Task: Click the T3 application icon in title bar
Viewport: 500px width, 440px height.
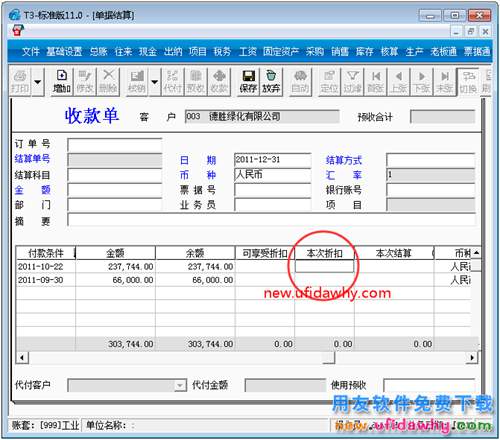Action: pos(15,15)
